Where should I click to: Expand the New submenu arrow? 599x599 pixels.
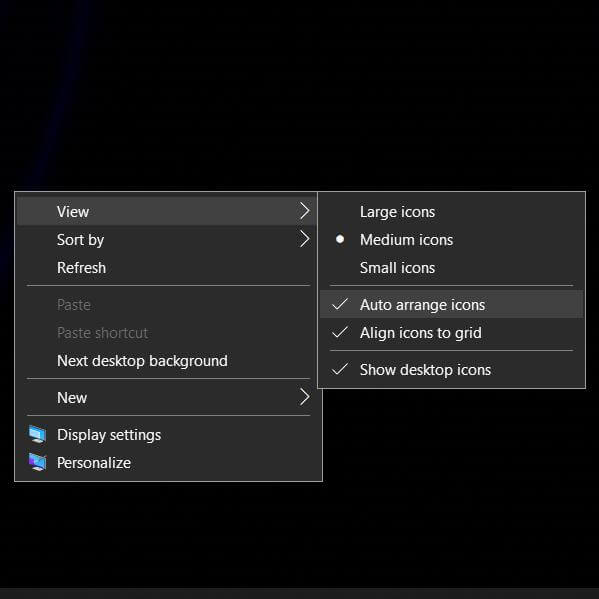tap(304, 397)
